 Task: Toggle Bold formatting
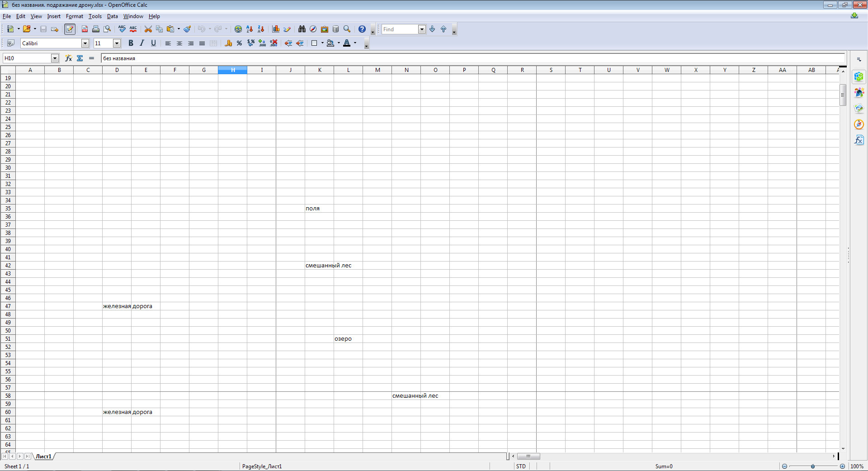click(x=131, y=43)
